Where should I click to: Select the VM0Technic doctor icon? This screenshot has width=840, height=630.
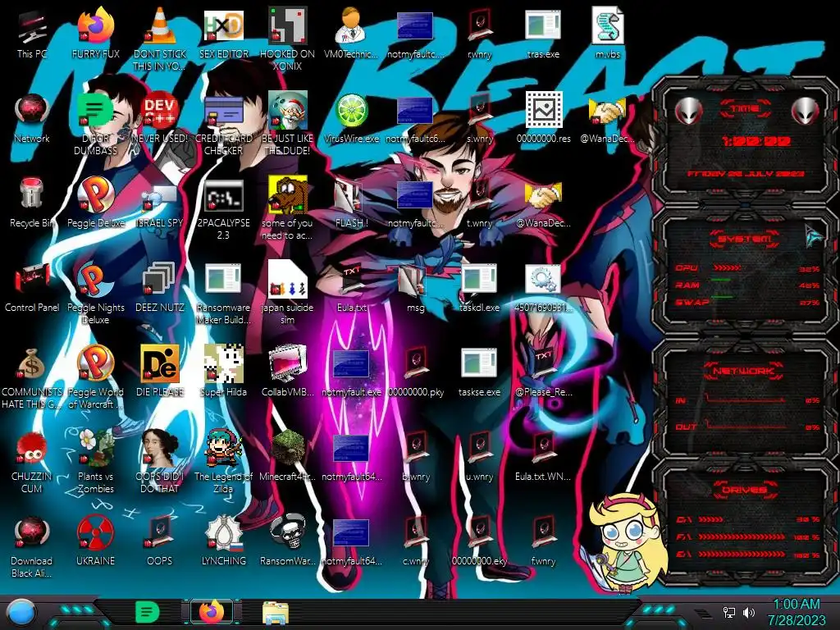point(351,33)
